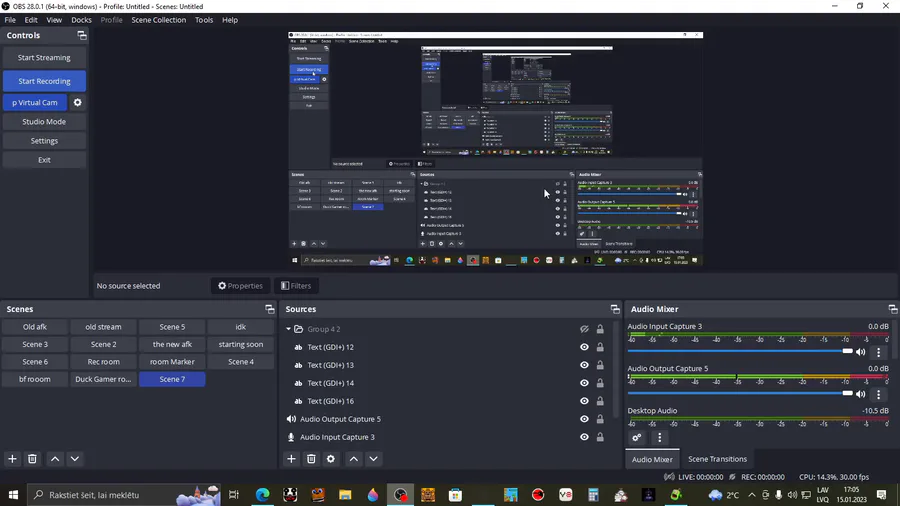Mute Audio Output Capture 5
The image size is (900, 506).
[x=860, y=394]
